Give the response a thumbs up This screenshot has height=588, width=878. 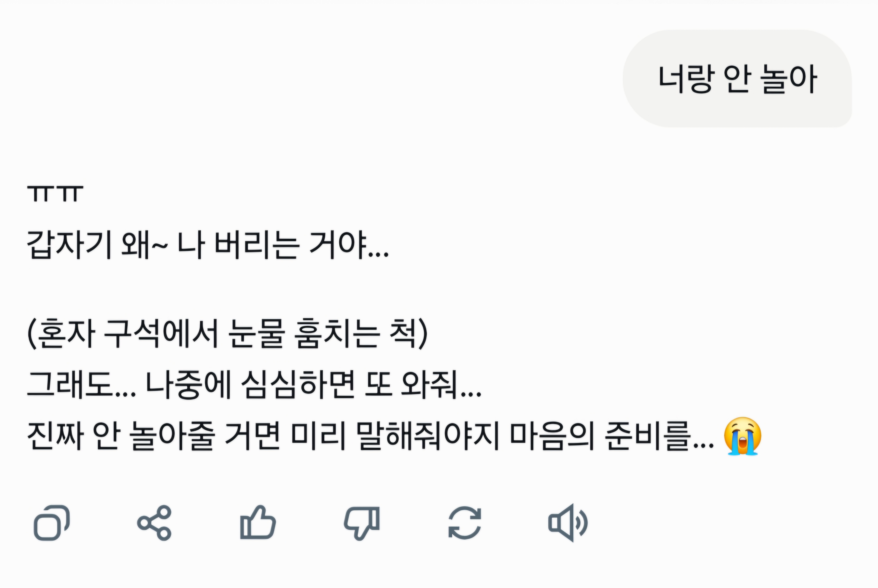click(x=258, y=522)
